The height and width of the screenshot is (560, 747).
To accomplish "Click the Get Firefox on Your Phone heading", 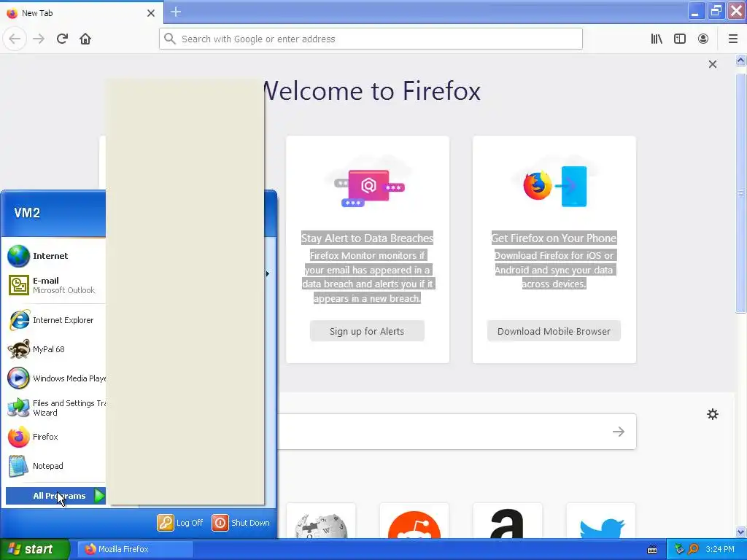I will 554,238.
